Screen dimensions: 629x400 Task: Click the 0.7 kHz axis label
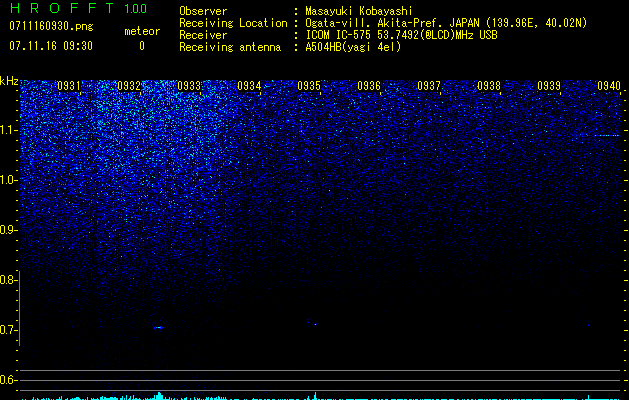(x=8, y=330)
